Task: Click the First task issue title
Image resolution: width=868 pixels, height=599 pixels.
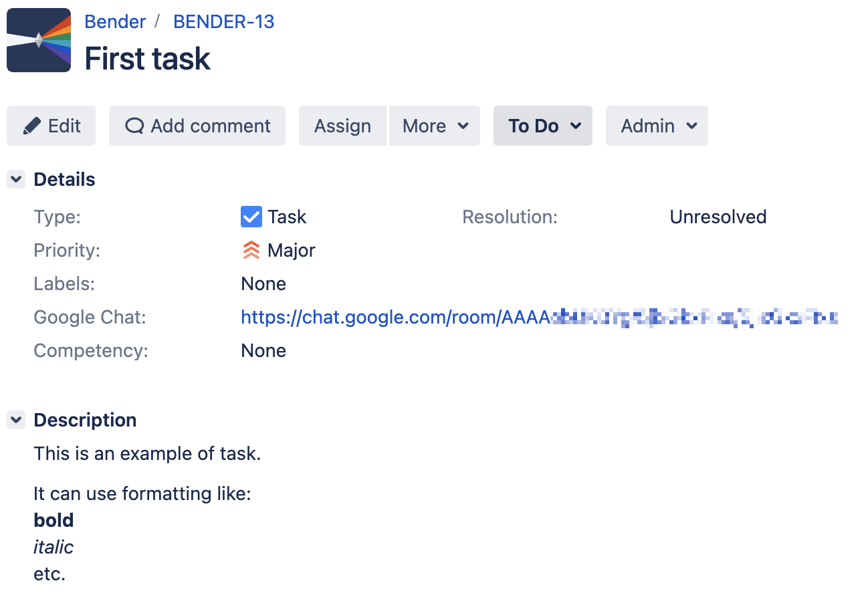Action: [146, 59]
